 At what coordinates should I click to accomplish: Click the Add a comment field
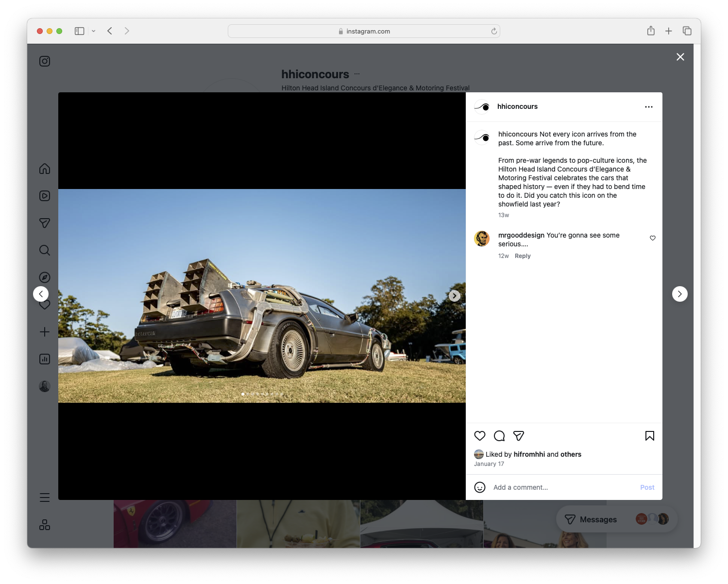[x=521, y=487]
